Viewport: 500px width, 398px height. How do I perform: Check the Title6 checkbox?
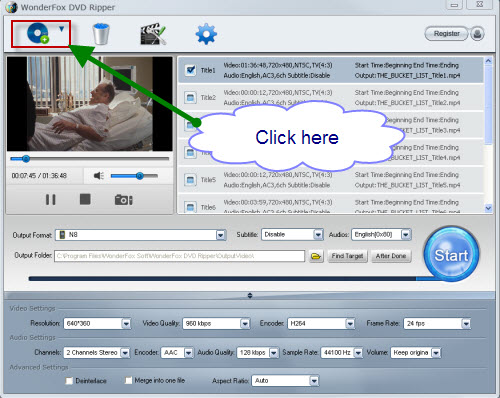(190, 207)
